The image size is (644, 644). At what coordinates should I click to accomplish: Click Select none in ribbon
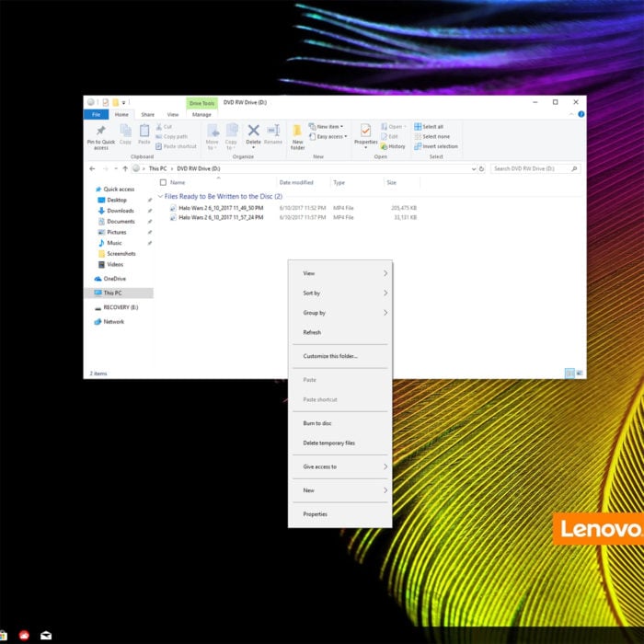(432, 136)
